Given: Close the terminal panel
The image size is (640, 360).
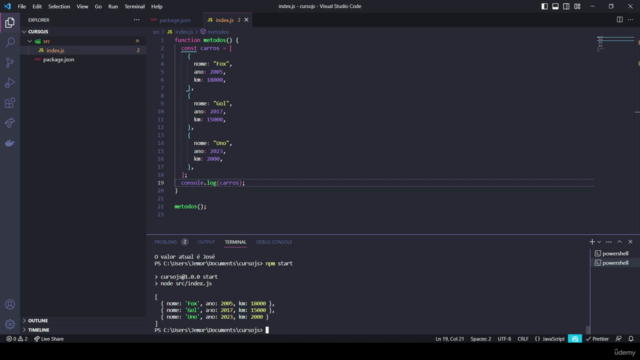Looking at the screenshot, I should (630, 242).
